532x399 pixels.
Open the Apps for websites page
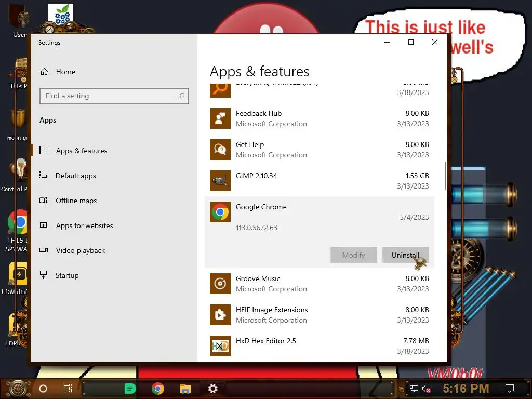pos(85,225)
